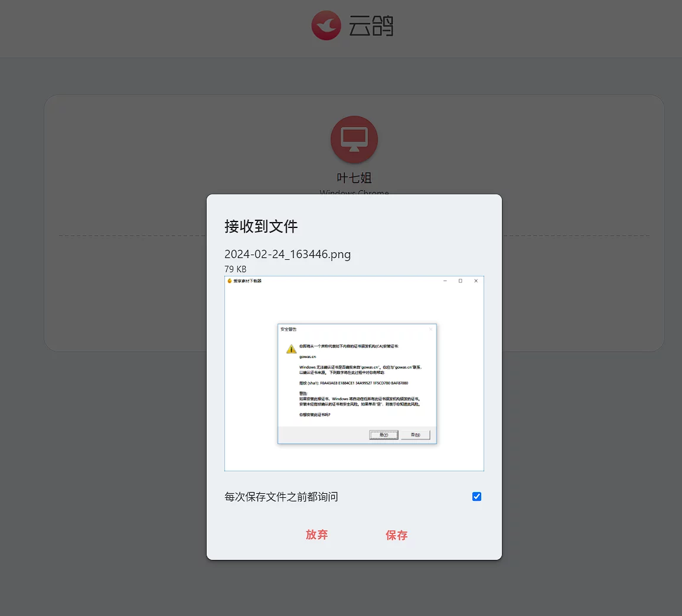Viewport: 682px width, 616px height.
Task: Click the 安全警告 title in the preview
Action: click(x=289, y=329)
